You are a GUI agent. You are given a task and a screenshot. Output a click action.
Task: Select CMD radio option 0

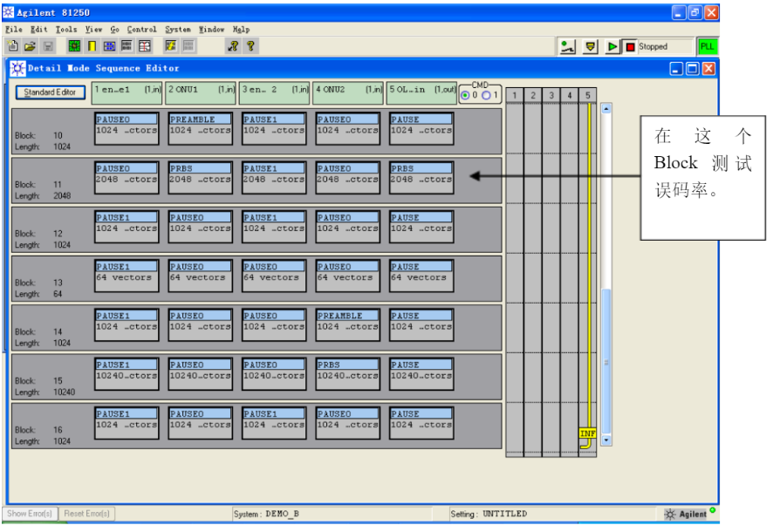(x=465, y=94)
